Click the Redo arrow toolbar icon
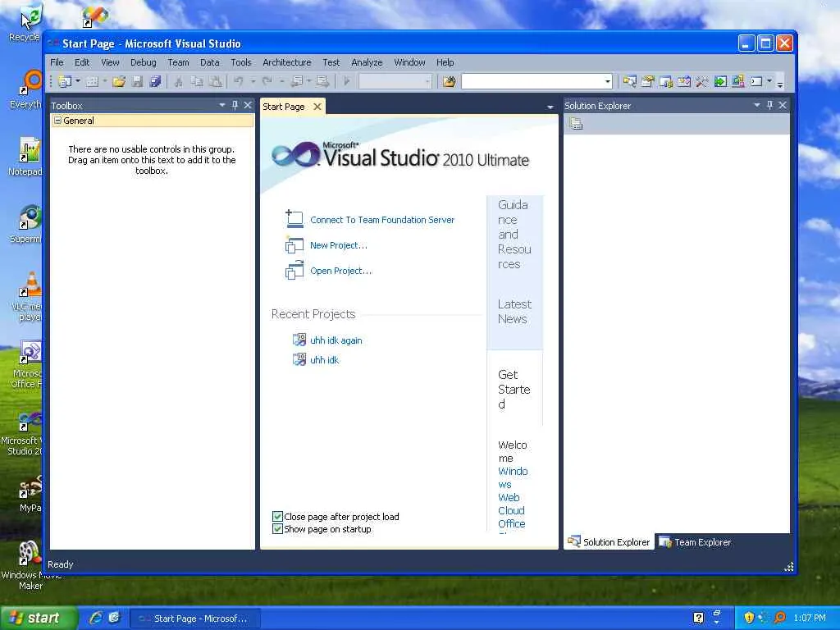Screen dimensions: 840x630 pos(267,81)
